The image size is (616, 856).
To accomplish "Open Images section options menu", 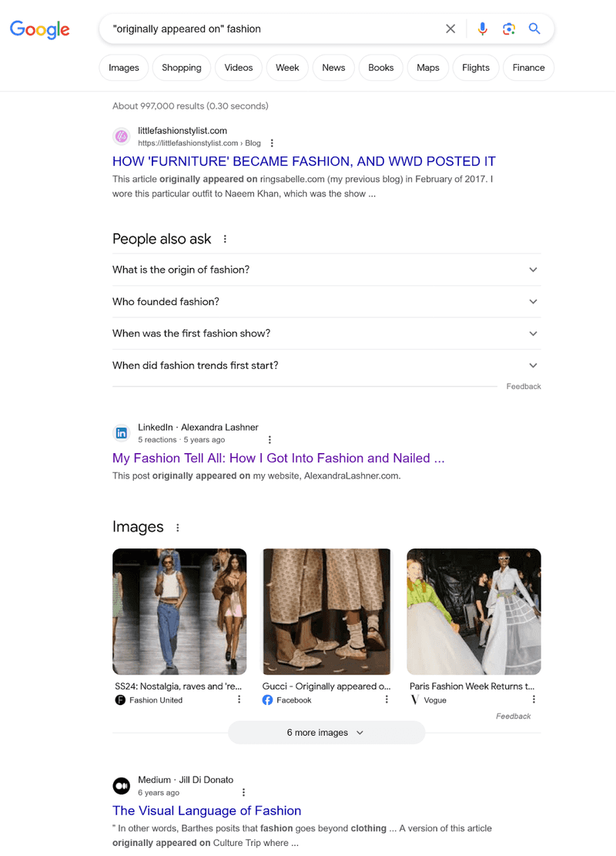I will click(177, 528).
